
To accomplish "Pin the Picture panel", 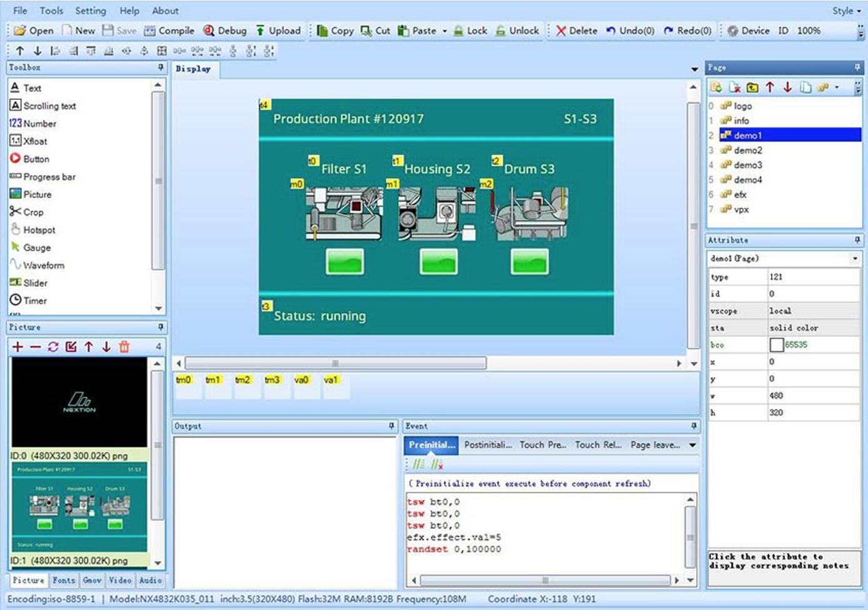I will pos(161,327).
